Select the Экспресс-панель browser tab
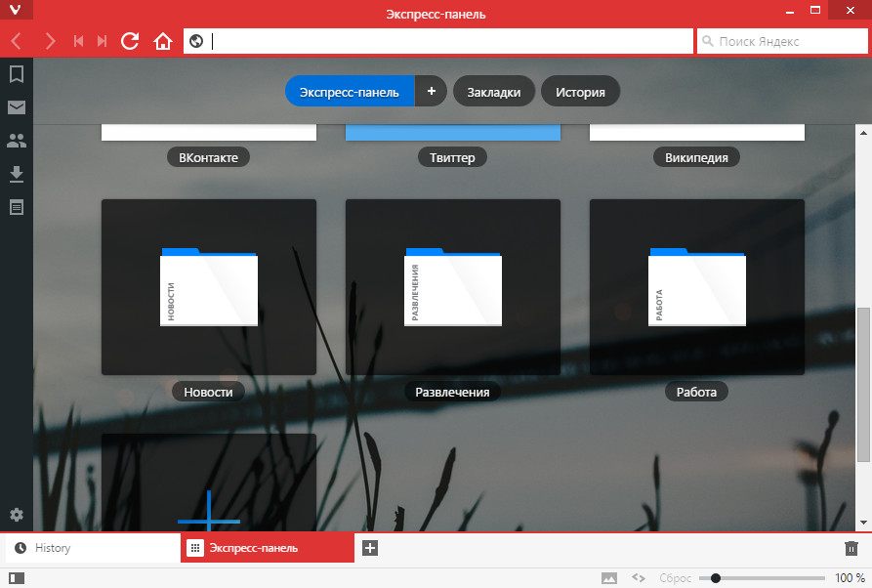The width and height of the screenshot is (872, 588). point(268,548)
